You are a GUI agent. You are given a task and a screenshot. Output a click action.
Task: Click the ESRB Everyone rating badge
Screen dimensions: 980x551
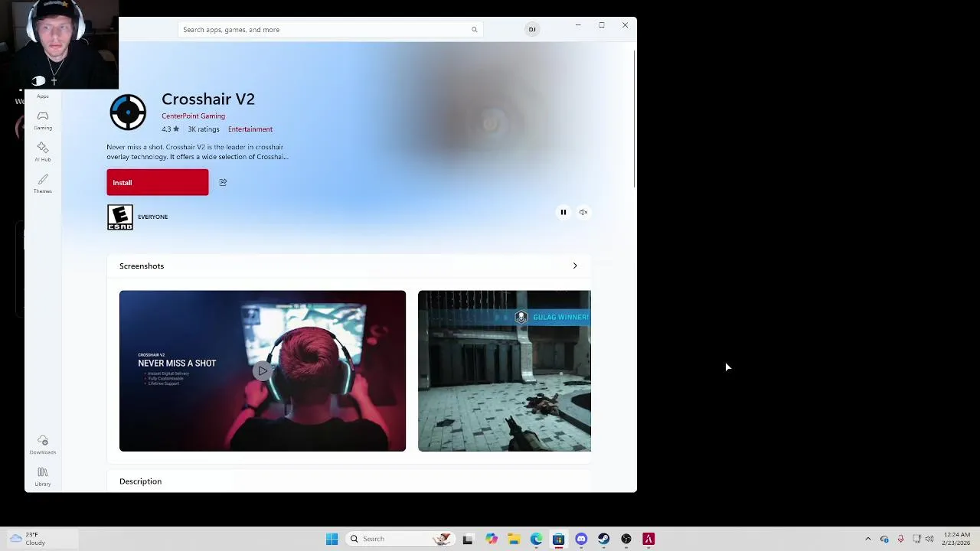coord(120,217)
